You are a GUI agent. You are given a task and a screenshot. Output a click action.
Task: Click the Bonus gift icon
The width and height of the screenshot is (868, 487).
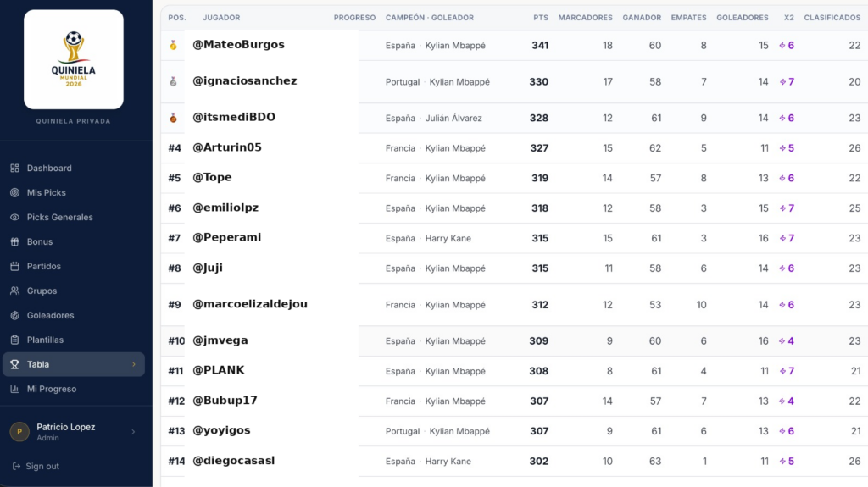pos(15,241)
